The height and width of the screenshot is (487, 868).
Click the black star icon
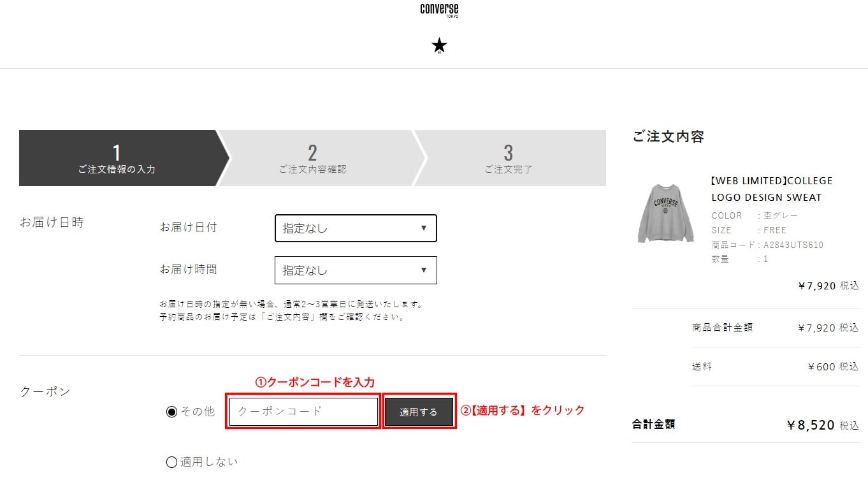[439, 46]
